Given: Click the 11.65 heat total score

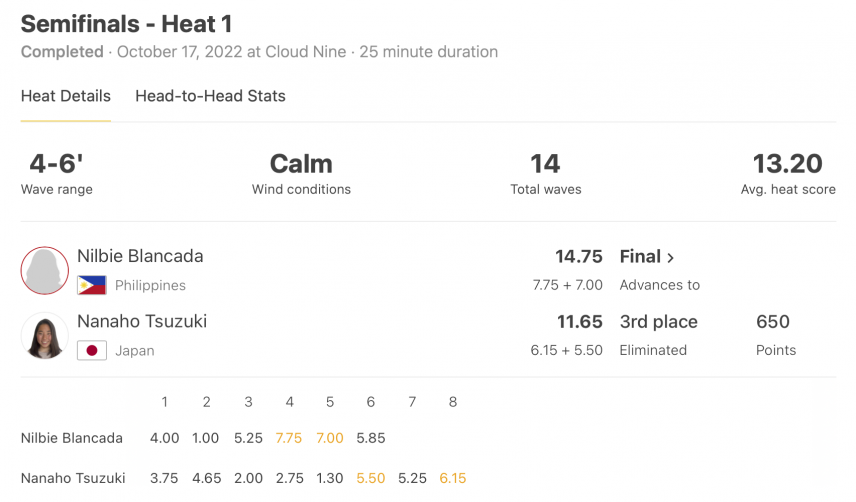Looking at the screenshot, I should click(x=580, y=322).
